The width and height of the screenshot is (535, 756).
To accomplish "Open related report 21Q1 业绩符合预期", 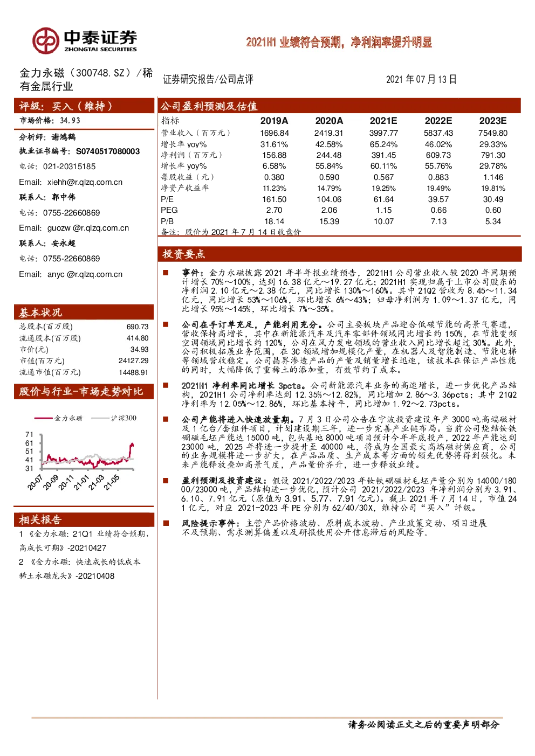I will coord(84,540).
